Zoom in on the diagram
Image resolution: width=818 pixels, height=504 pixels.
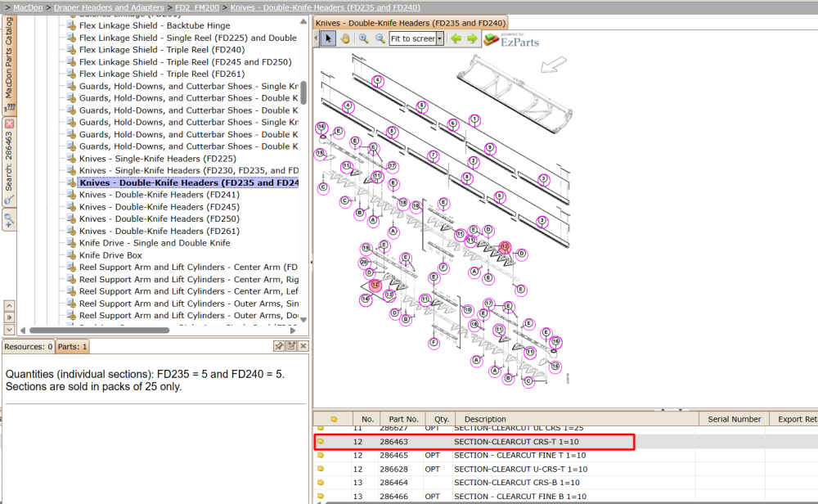tap(364, 38)
